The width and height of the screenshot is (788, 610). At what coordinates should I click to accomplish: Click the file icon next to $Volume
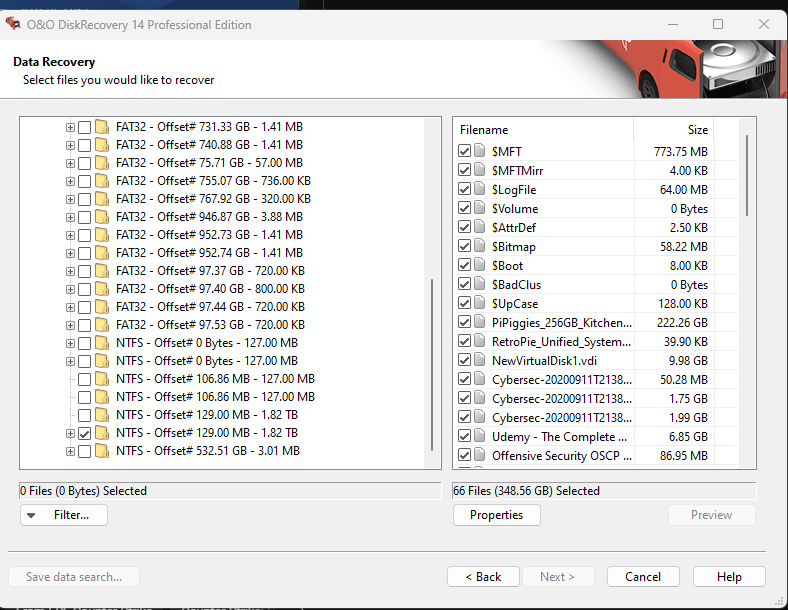pyautogui.click(x=480, y=208)
